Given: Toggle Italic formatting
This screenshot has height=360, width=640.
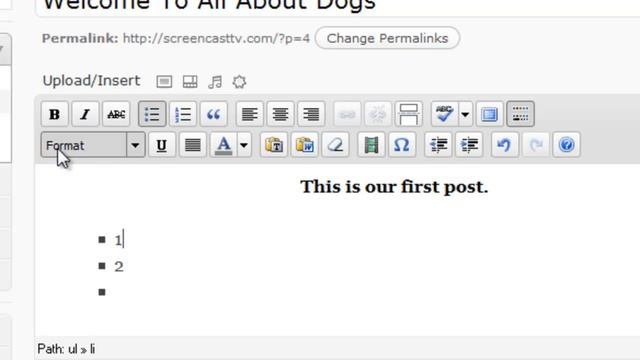Looking at the screenshot, I should point(85,114).
